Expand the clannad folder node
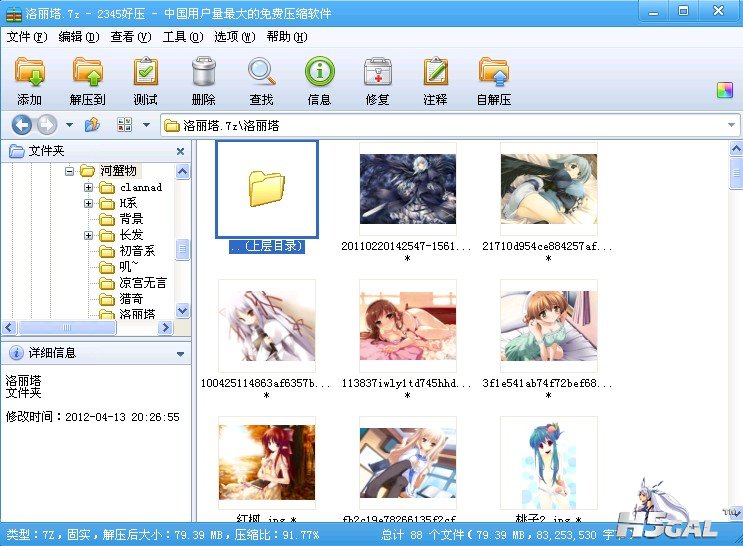This screenshot has height=546, width=743. pyautogui.click(x=88, y=188)
